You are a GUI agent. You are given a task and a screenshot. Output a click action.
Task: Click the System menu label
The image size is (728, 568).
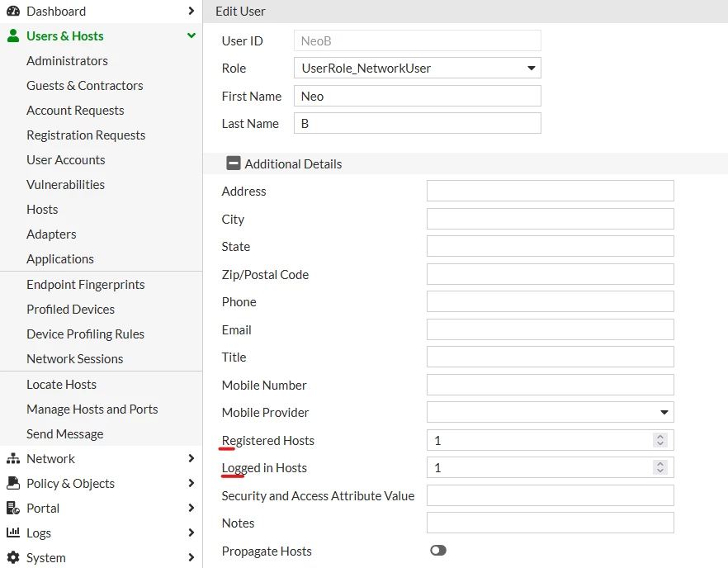click(46, 558)
